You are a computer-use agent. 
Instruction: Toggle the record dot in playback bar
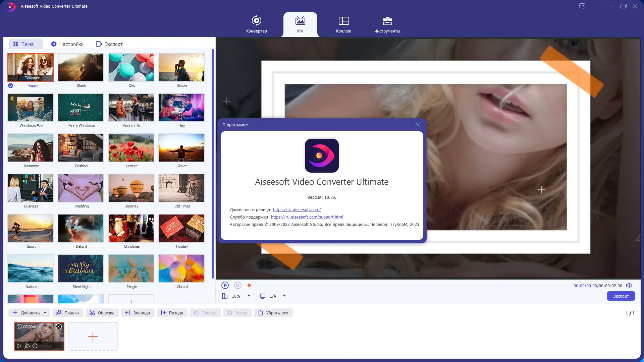click(249, 285)
